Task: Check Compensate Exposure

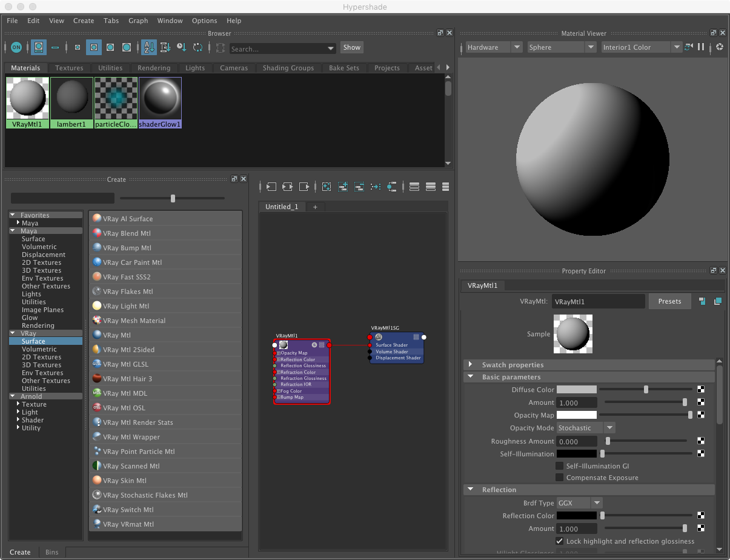Action: coord(560,476)
